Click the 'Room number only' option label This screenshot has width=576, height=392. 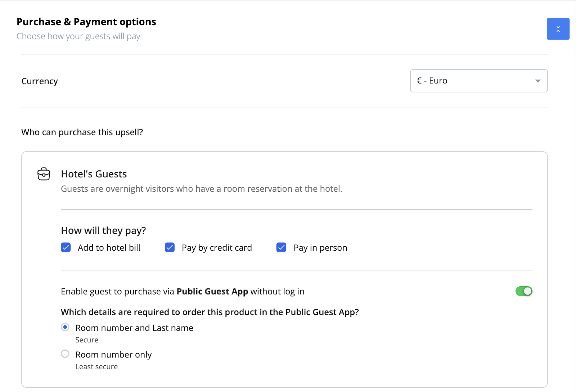(113, 355)
